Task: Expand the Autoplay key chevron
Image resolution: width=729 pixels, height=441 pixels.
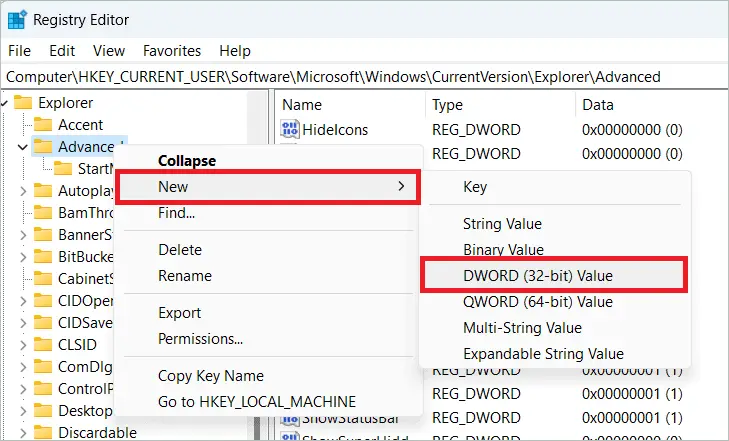Action: click(x=23, y=190)
